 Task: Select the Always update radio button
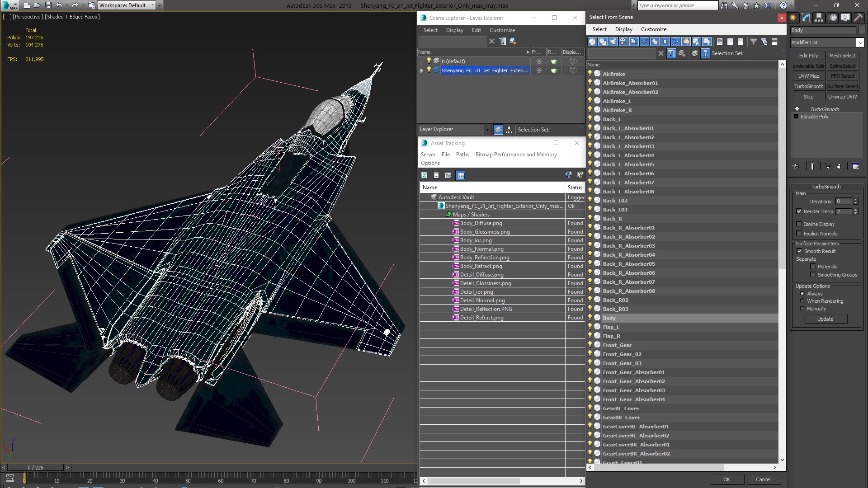click(x=802, y=294)
